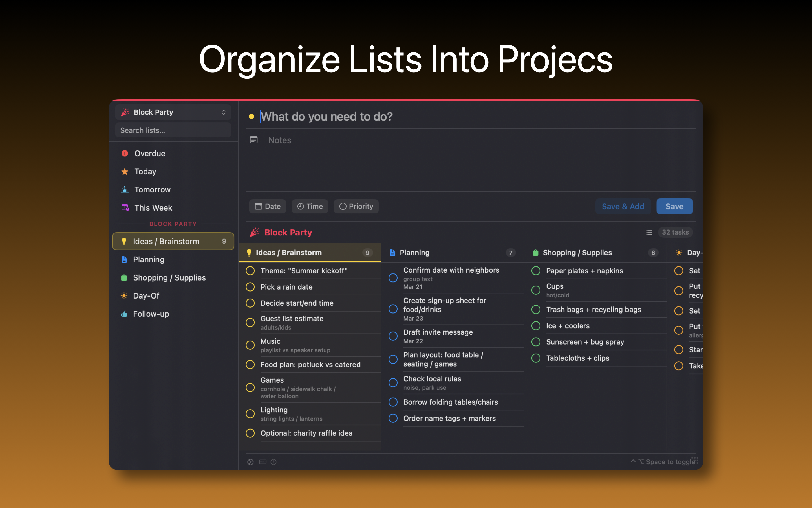Open the Time picker button
812x508 pixels.
(310, 206)
